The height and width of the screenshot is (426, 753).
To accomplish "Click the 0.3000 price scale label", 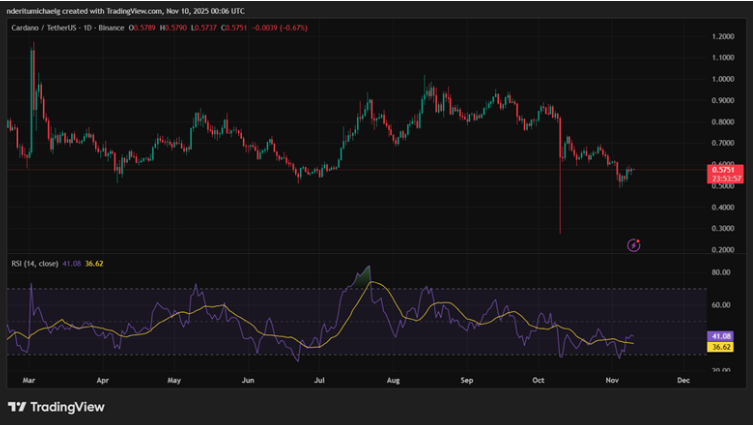I will [x=721, y=229].
